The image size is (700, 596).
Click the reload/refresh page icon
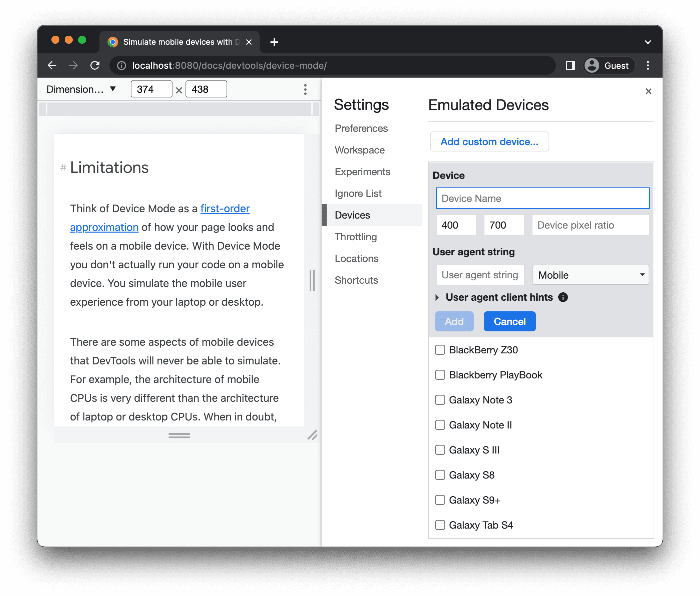(95, 65)
